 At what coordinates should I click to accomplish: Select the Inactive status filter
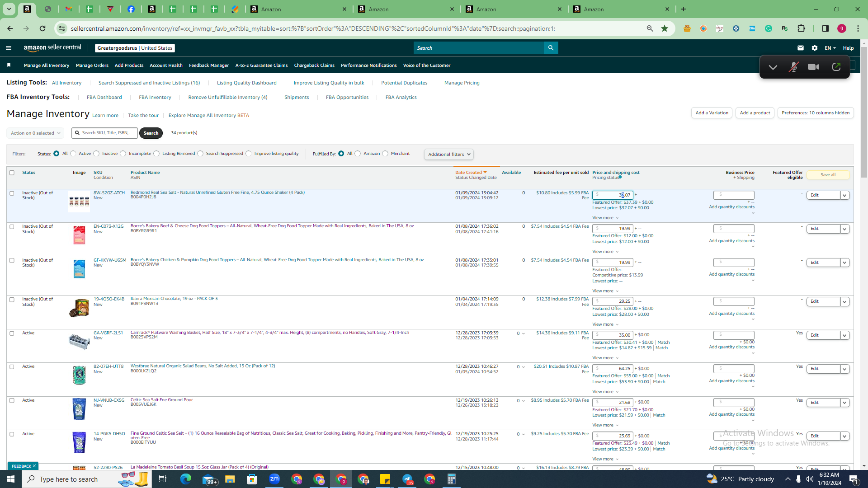[96, 154]
